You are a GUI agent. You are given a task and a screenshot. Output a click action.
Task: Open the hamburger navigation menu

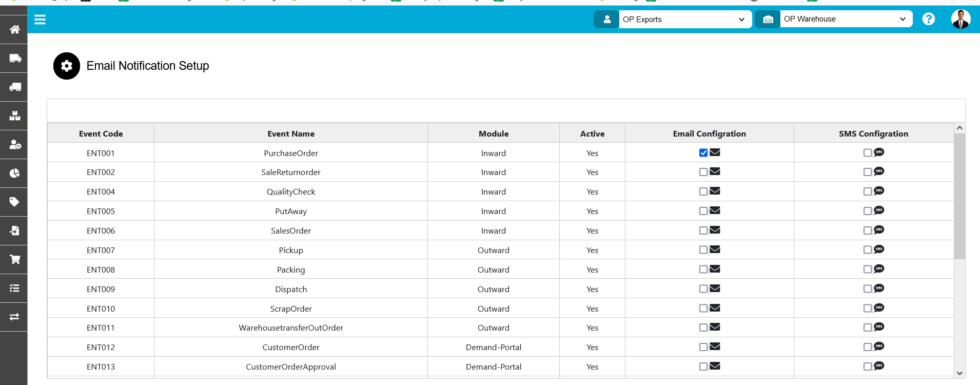click(40, 20)
